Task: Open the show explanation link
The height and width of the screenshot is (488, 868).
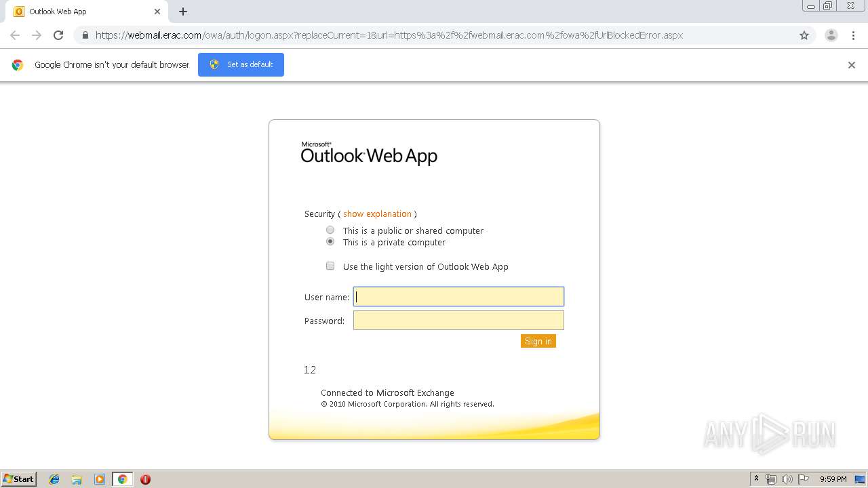Action: click(x=377, y=213)
